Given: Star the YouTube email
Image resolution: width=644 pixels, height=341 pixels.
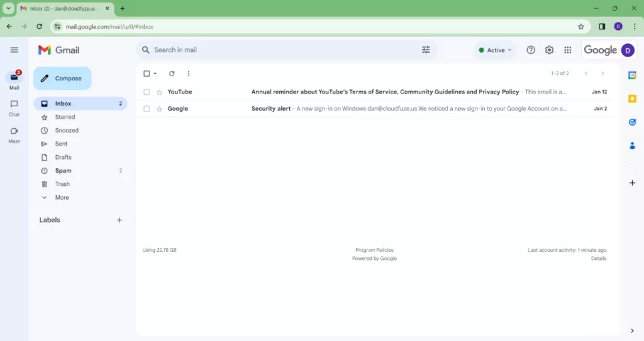Looking at the screenshot, I should coord(159,92).
